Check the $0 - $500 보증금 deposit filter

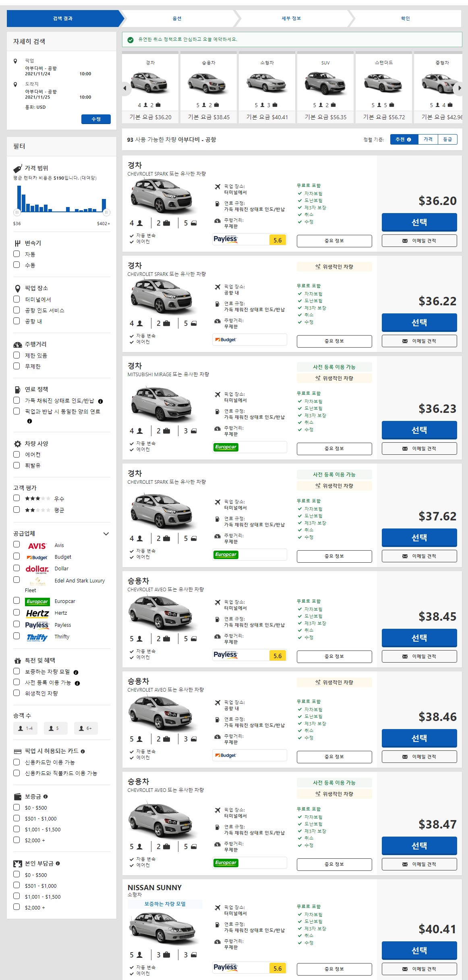[x=17, y=807]
